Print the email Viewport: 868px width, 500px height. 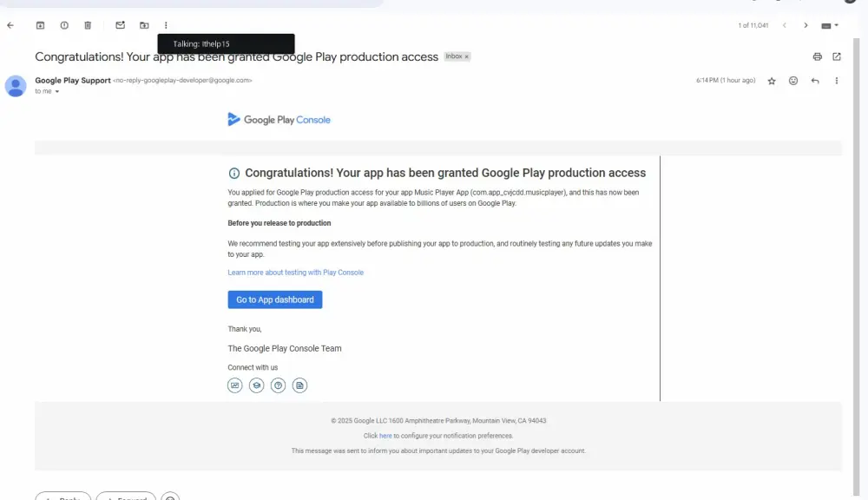coord(817,56)
